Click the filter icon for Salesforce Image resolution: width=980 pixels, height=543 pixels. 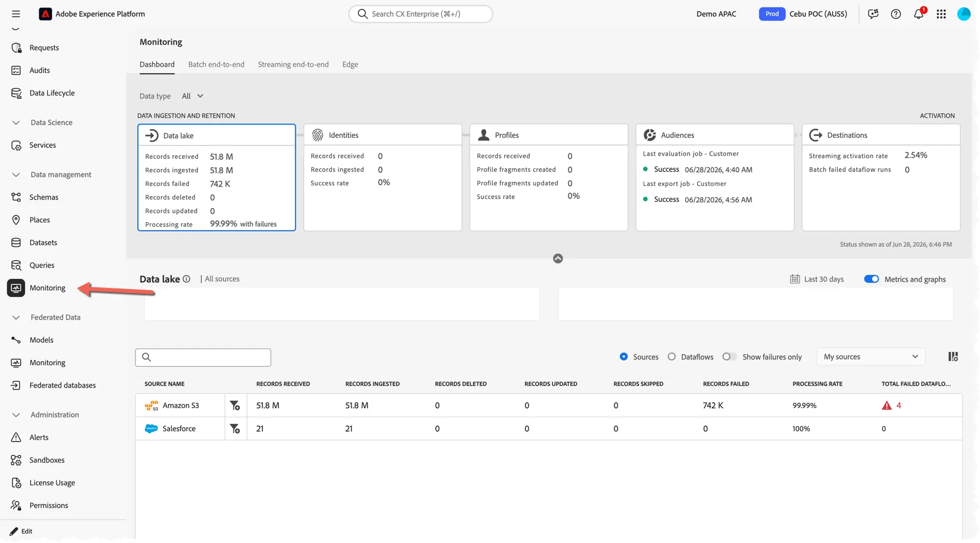(235, 429)
